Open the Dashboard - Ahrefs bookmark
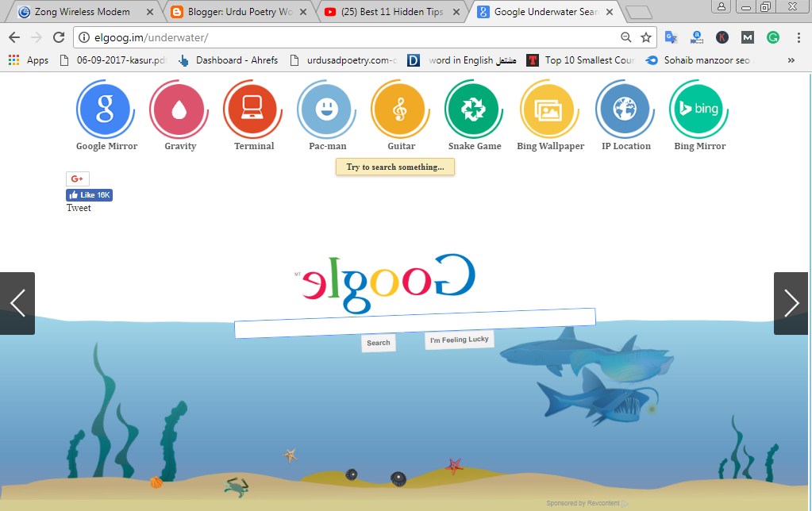The image size is (812, 511). pos(229,60)
